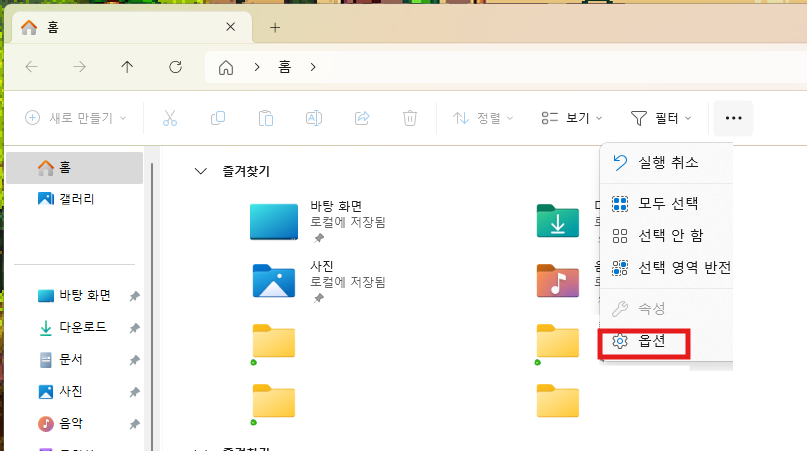This screenshot has height=451, width=807.
Task: Click the Share icon in toolbar
Action: tap(362, 118)
